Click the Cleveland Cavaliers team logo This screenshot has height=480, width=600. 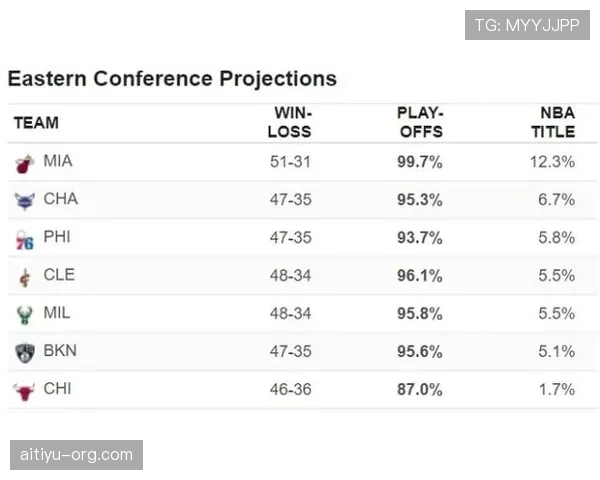25,278
